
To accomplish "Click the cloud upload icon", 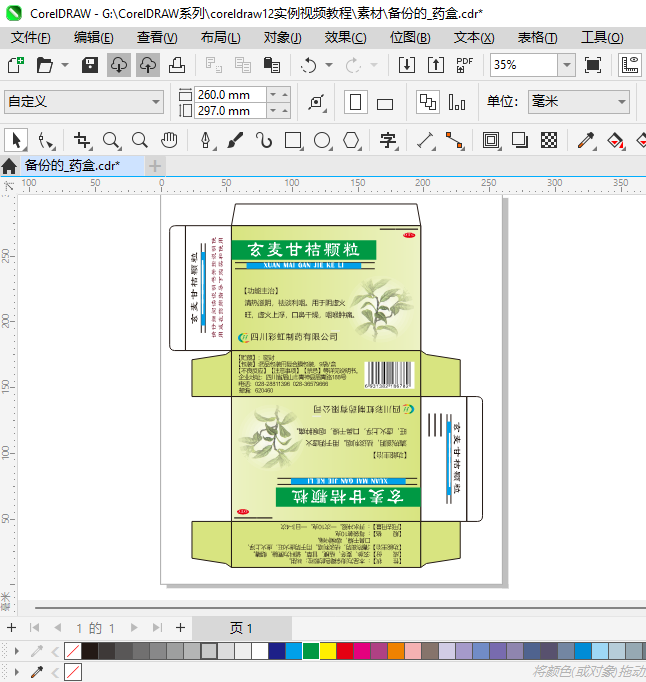I will click(x=148, y=65).
